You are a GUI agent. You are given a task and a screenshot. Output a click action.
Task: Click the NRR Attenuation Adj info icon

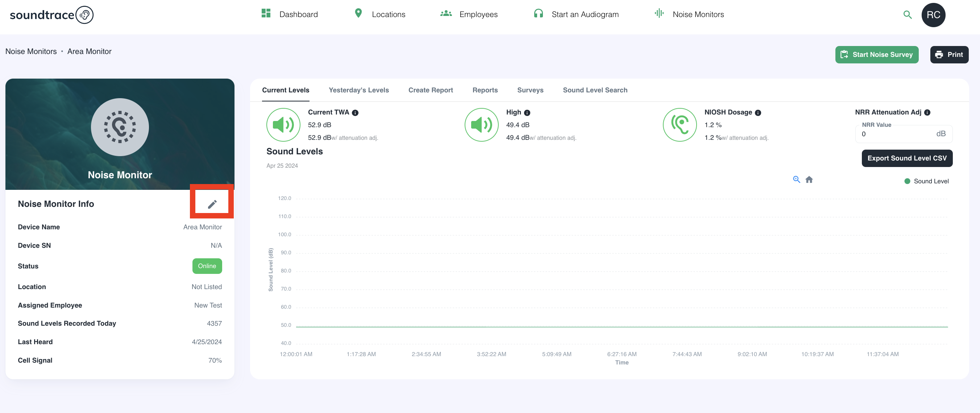(927, 112)
